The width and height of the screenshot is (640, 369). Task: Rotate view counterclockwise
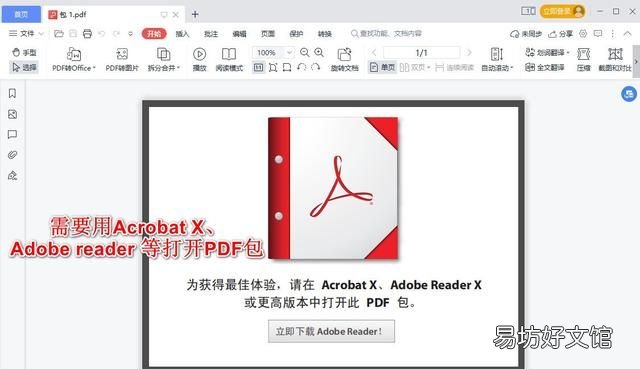[x=302, y=67]
